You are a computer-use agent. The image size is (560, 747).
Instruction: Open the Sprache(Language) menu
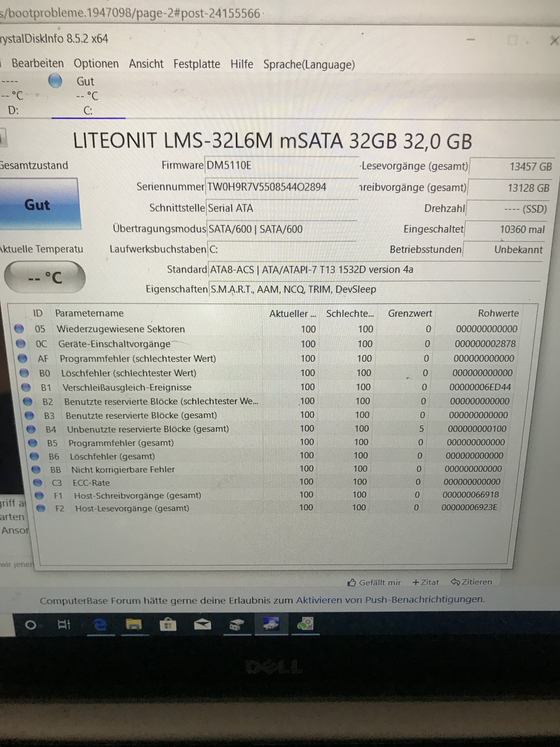(x=309, y=64)
